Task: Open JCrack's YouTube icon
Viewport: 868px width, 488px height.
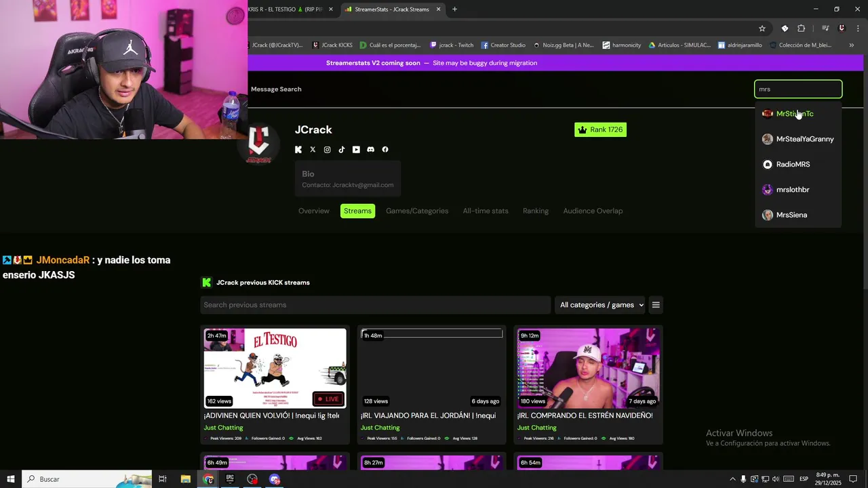Action: pyautogui.click(x=356, y=150)
